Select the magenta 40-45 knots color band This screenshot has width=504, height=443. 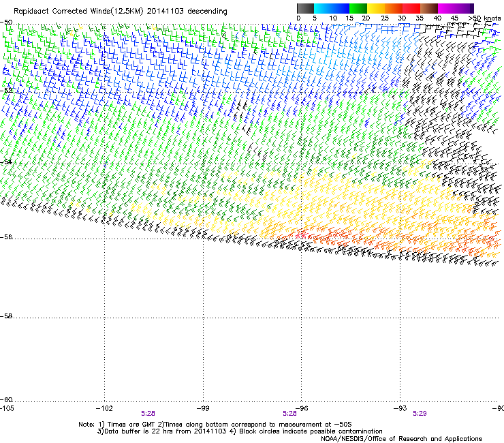point(447,8)
